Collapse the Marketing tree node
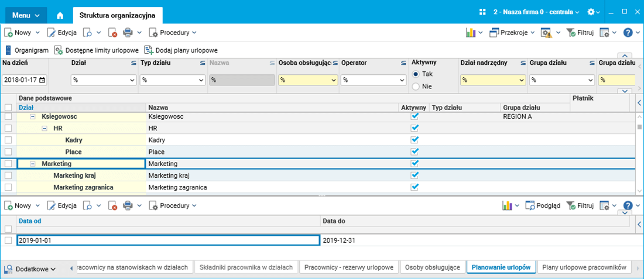 pyautogui.click(x=33, y=164)
